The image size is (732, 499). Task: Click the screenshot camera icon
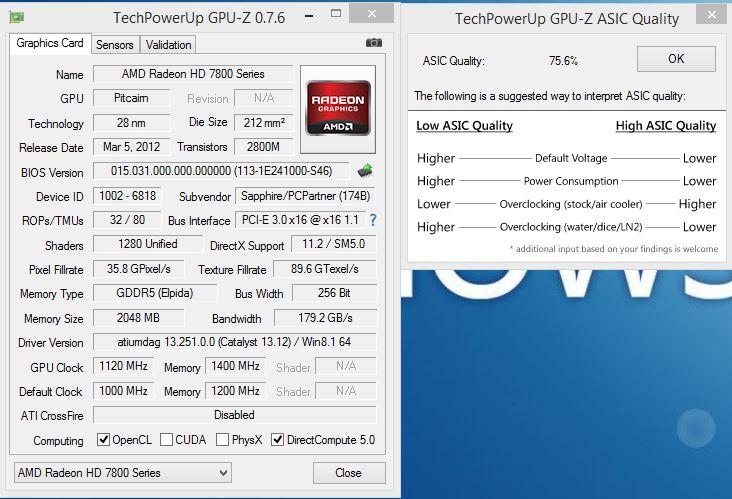[x=373, y=43]
